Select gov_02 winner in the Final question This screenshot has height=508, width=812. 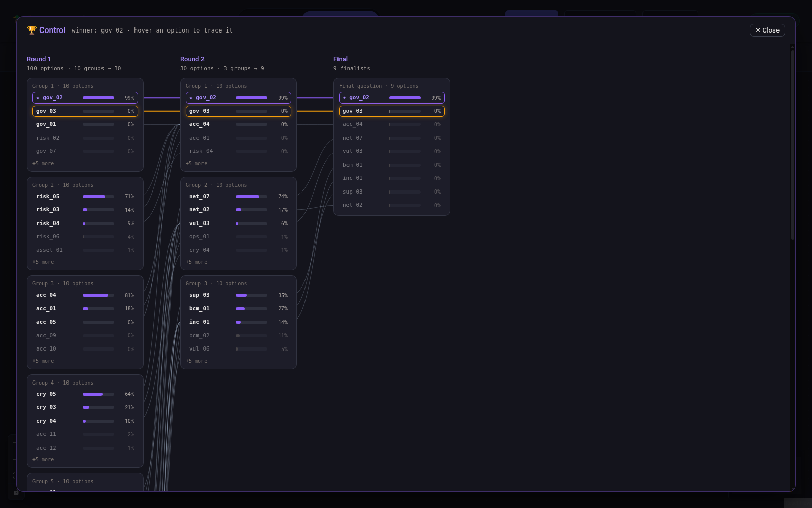tap(392, 98)
